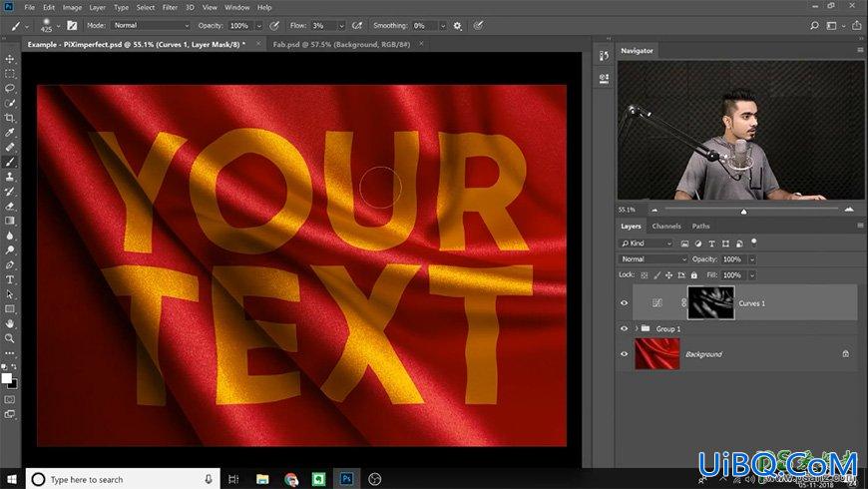
Task: Open layer blend mode Normal dropdown
Action: click(x=652, y=259)
